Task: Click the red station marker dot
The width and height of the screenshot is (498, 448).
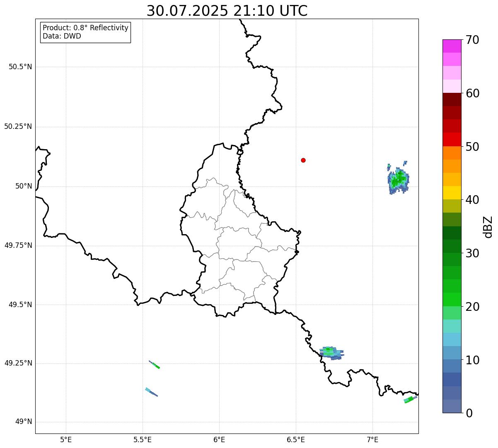Action: click(303, 160)
